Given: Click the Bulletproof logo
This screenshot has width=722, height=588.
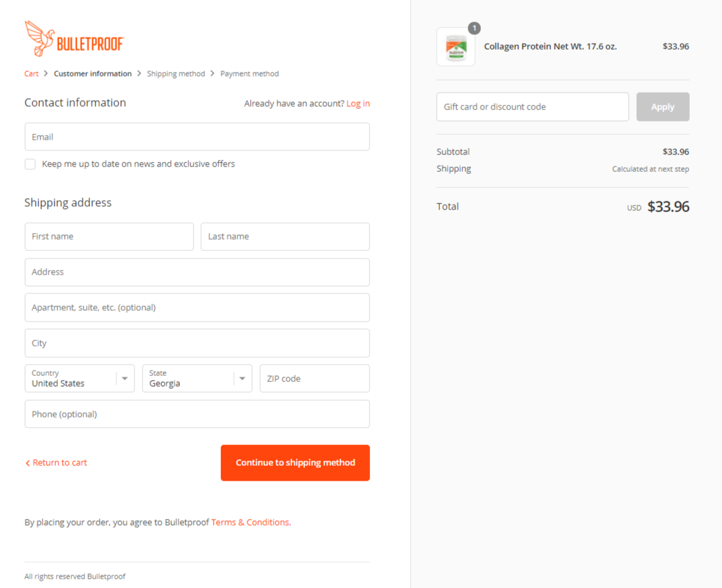Looking at the screenshot, I should coord(74,39).
